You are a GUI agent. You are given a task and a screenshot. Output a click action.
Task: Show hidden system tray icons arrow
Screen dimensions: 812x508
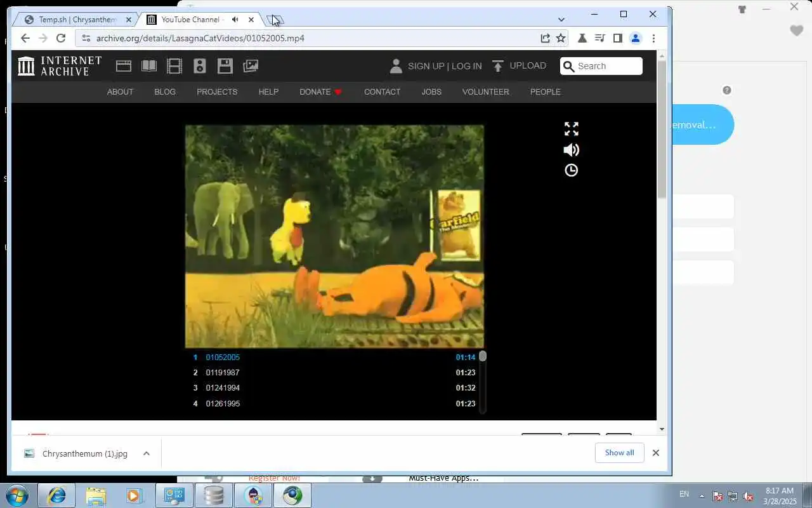click(x=702, y=496)
